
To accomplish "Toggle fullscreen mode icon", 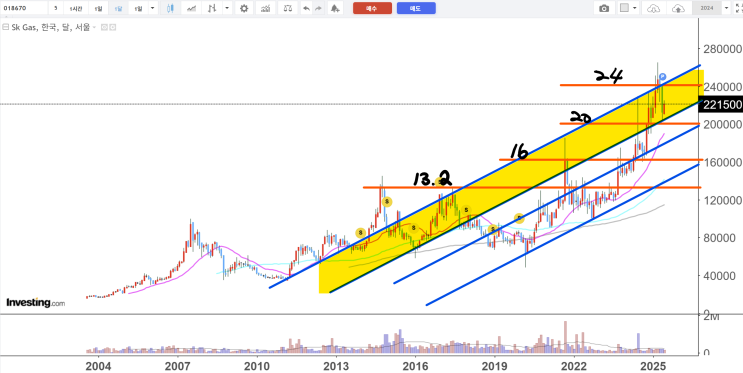I will tap(738, 8).
